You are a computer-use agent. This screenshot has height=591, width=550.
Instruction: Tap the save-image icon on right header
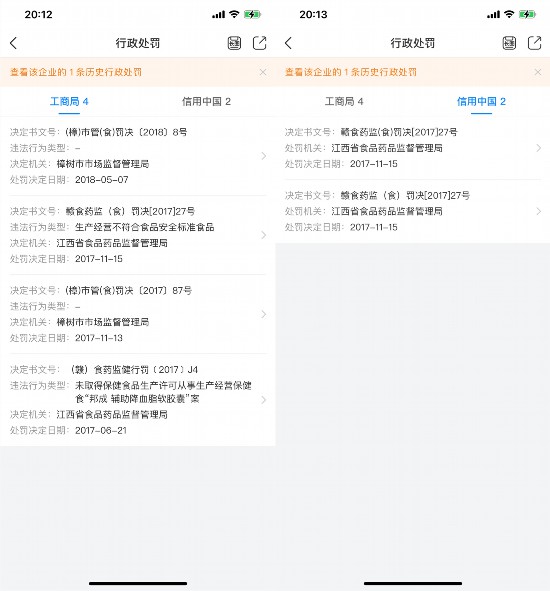509,43
